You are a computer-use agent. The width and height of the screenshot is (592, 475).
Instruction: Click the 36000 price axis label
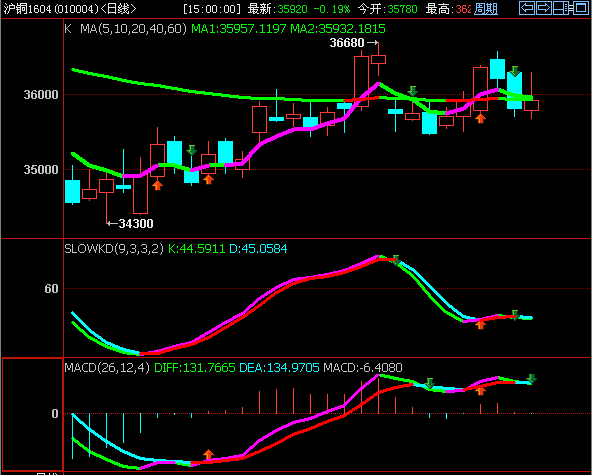pyautogui.click(x=41, y=94)
